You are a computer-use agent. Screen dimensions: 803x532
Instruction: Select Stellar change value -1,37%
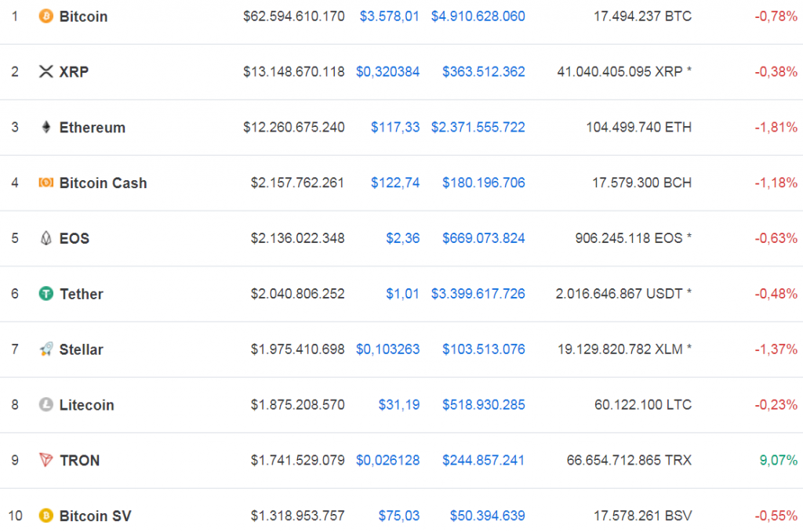[x=776, y=349]
